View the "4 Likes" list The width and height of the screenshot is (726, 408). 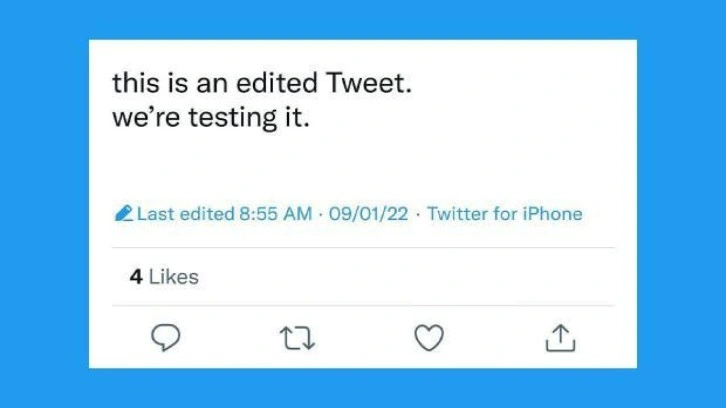[x=164, y=277]
